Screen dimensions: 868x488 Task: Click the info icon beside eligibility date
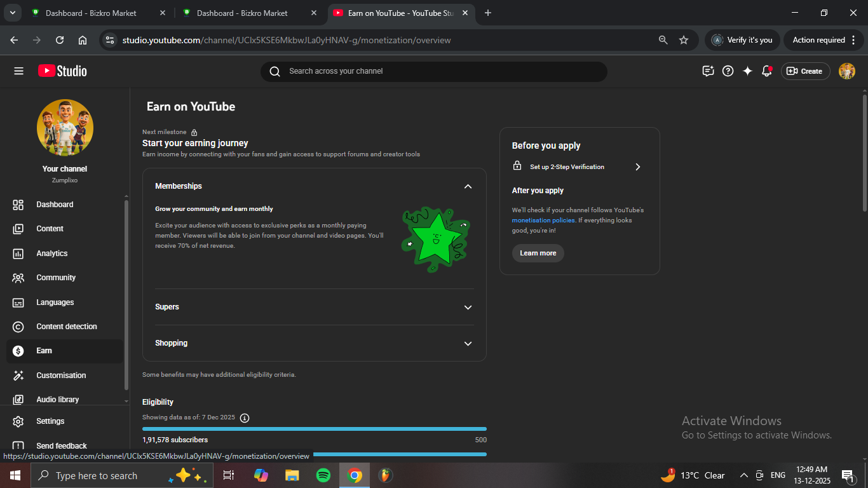(x=245, y=417)
